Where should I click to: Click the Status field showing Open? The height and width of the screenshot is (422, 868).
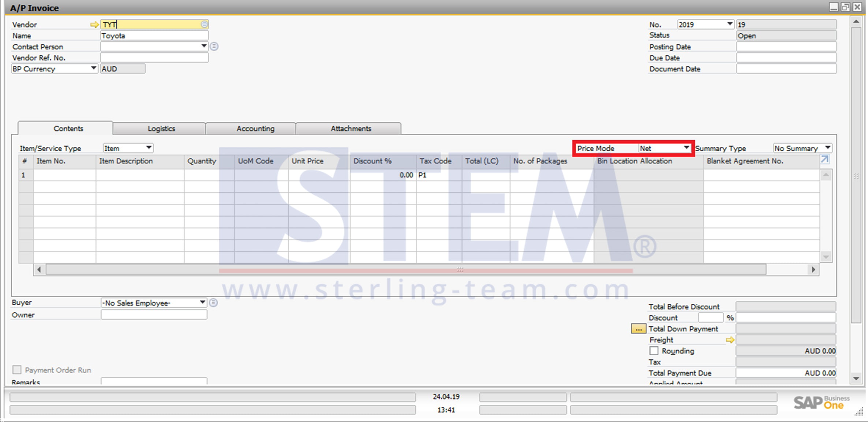click(x=786, y=36)
